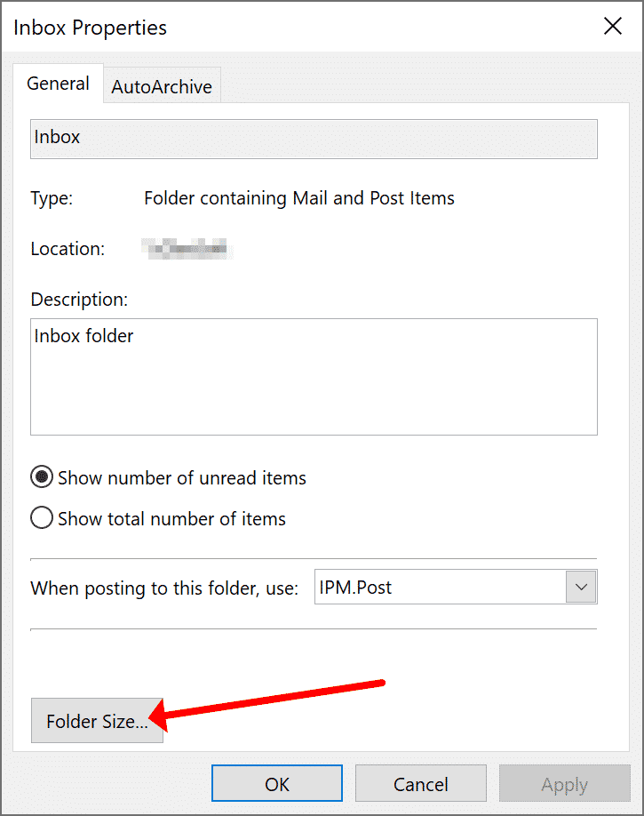Click the blurred Location value
The image size is (644, 816).
point(187,249)
